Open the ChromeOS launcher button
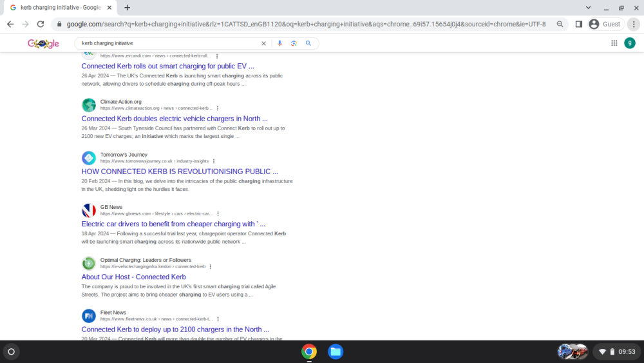The image size is (644, 363). [12, 351]
